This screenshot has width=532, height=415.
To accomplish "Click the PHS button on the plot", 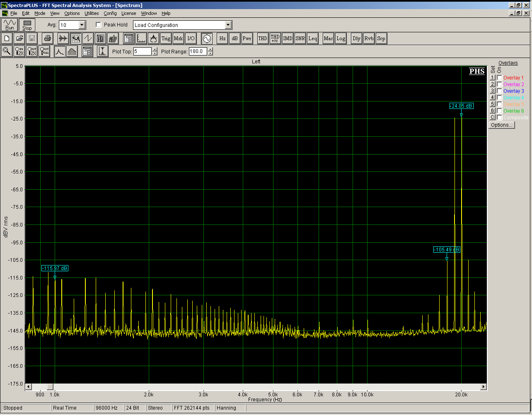I will 477,71.
